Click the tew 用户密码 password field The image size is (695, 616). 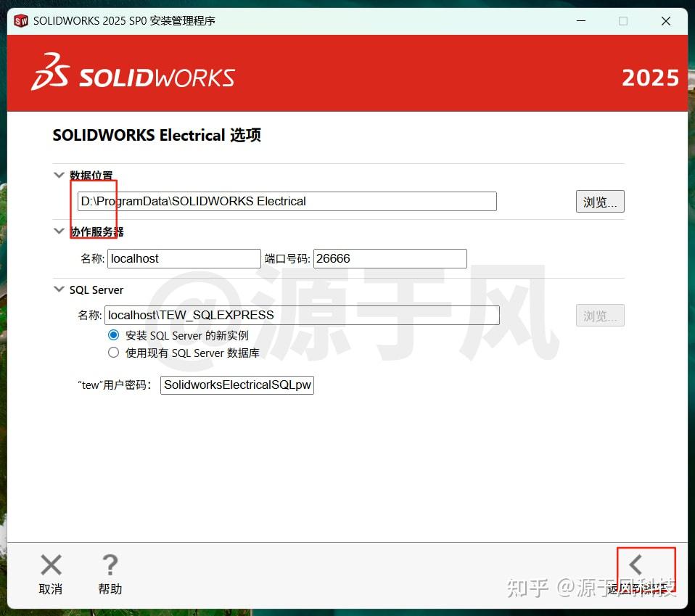tap(237, 385)
